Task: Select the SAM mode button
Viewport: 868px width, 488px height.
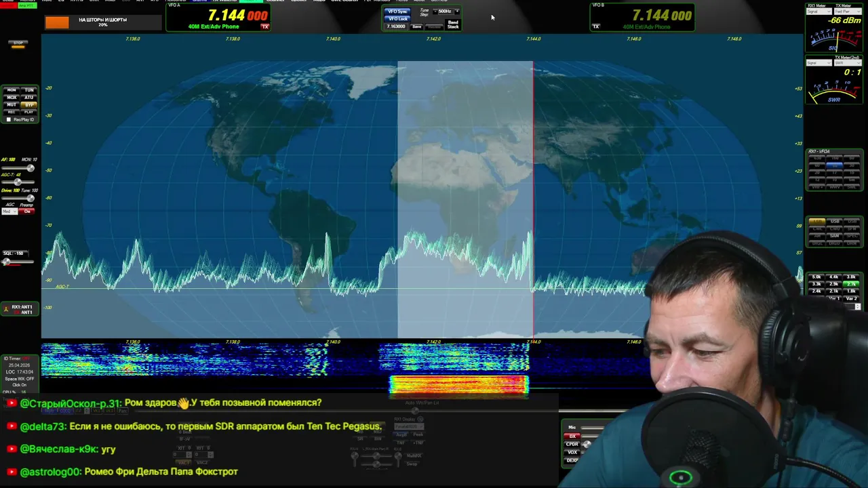Action: (834, 236)
